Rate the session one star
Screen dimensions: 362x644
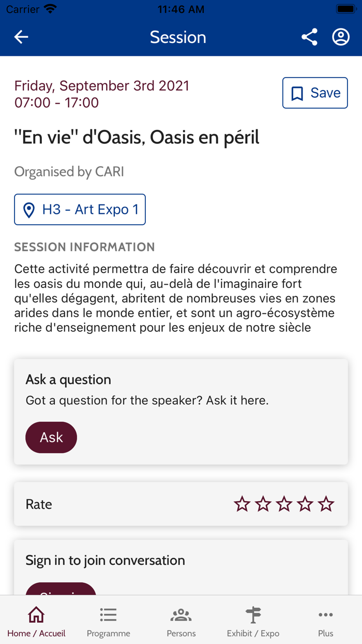pyautogui.click(x=242, y=503)
